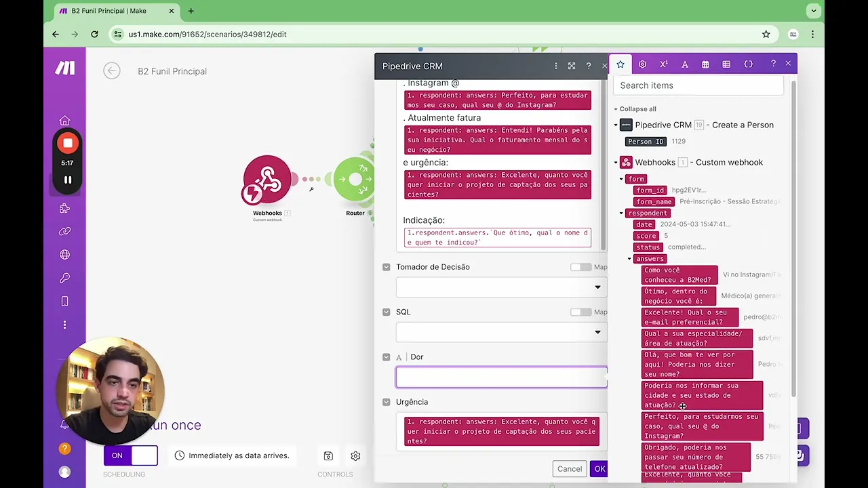Viewport: 868px width, 488px height.
Task: Open help in Pipedrive CRM dialog header
Action: [588, 66]
